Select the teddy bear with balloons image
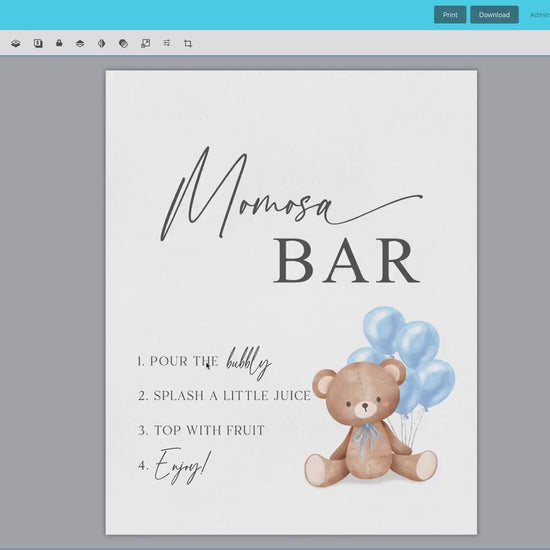This screenshot has width=550, height=550. click(x=380, y=397)
